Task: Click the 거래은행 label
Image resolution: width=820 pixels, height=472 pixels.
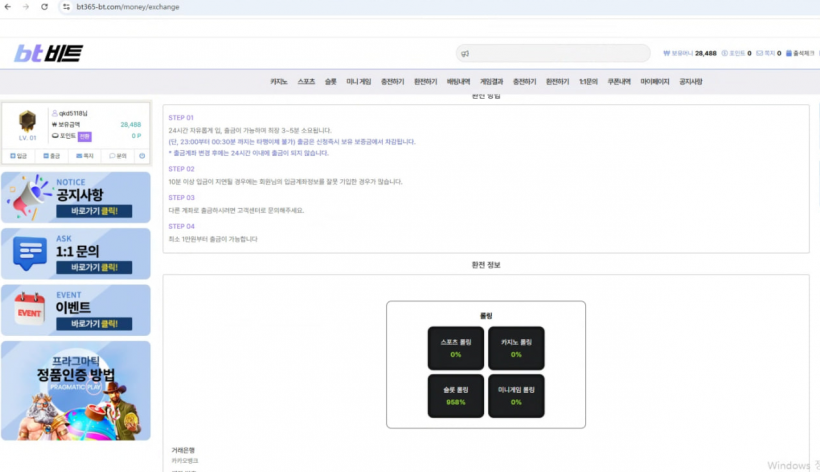Action: [x=183, y=450]
